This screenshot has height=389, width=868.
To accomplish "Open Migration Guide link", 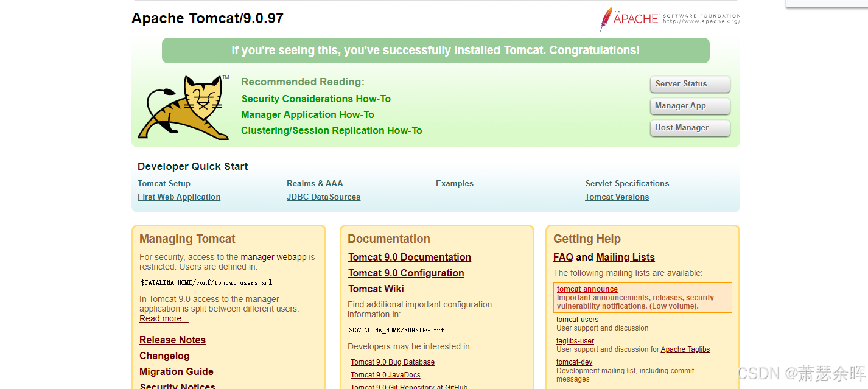I will (177, 371).
